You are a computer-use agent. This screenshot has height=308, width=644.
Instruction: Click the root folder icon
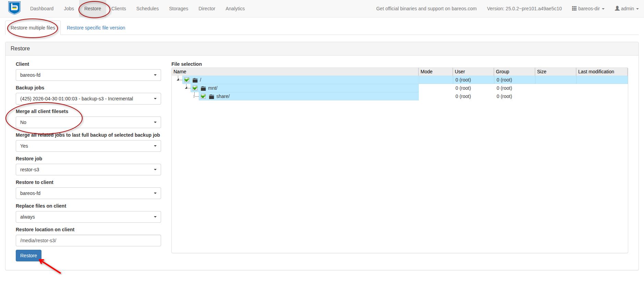(x=195, y=80)
